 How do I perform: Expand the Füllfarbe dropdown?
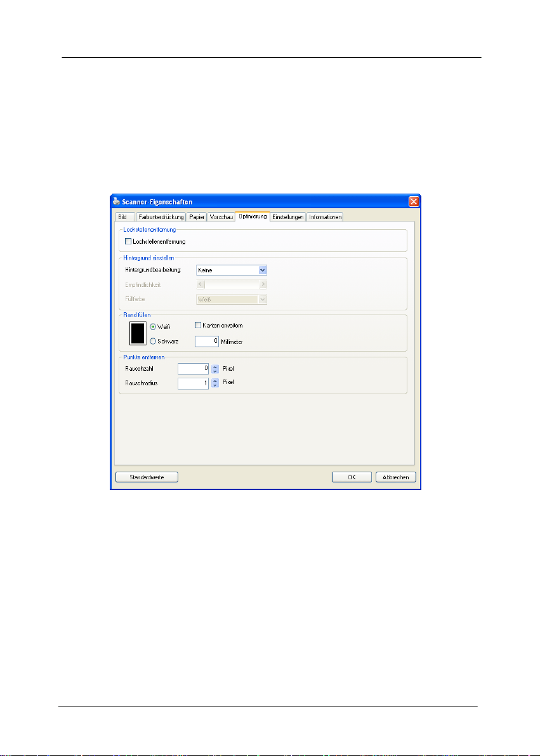(232, 300)
